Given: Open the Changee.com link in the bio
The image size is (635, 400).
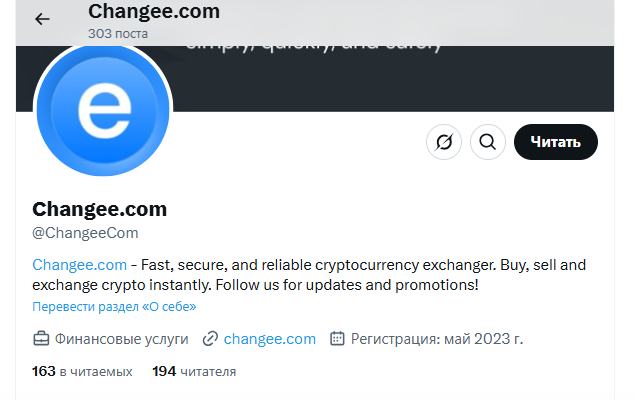Looking at the screenshot, I should [79, 265].
